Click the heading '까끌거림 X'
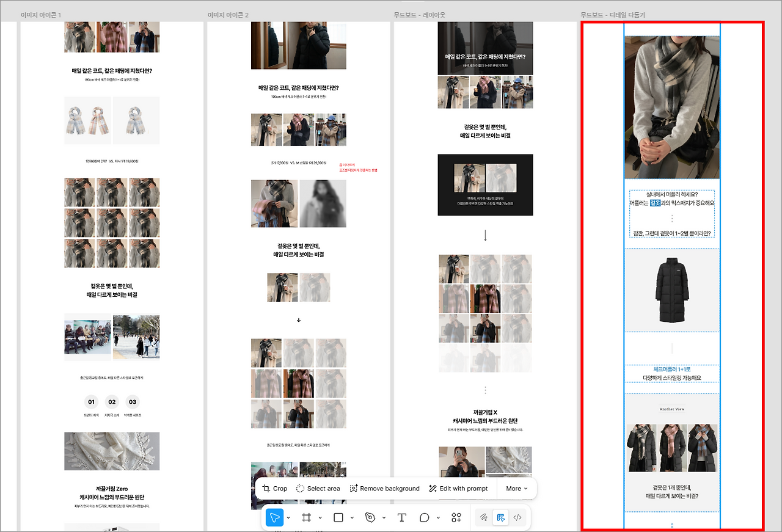This screenshot has height=532, width=782. tap(485, 412)
